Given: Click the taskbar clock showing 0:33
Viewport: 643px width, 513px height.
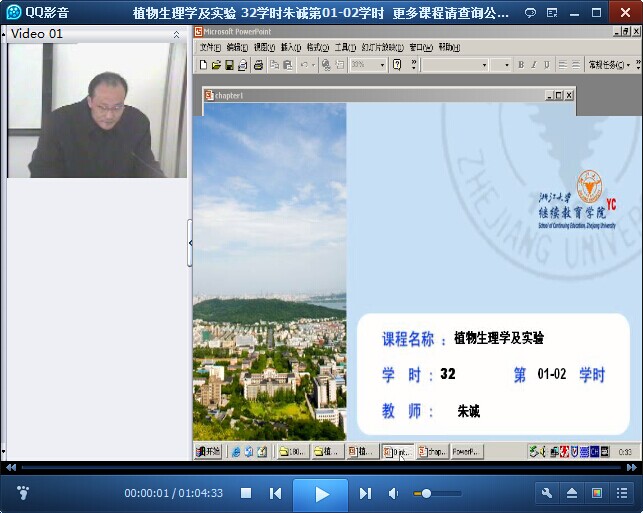Looking at the screenshot, I should (625, 452).
